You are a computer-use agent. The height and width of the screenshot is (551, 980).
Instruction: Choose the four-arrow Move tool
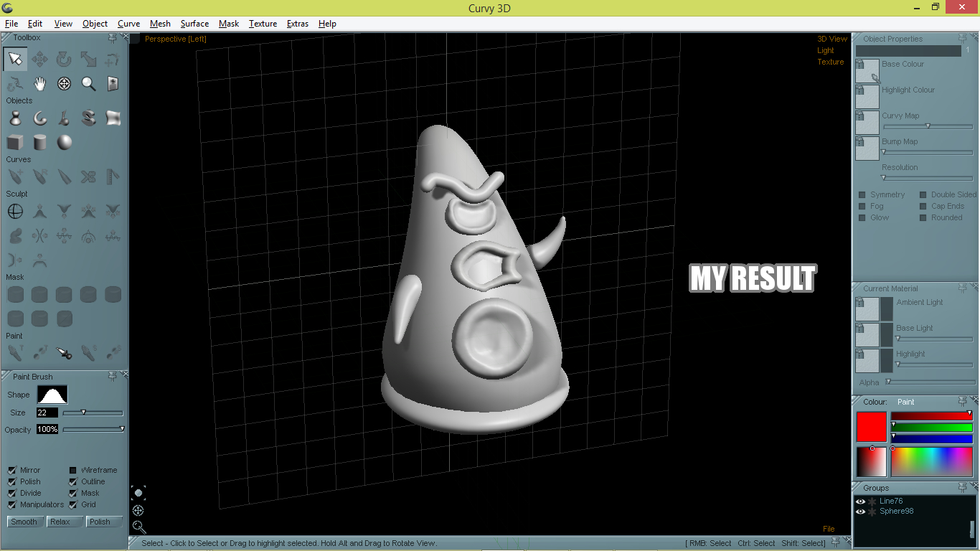tap(39, 59)
